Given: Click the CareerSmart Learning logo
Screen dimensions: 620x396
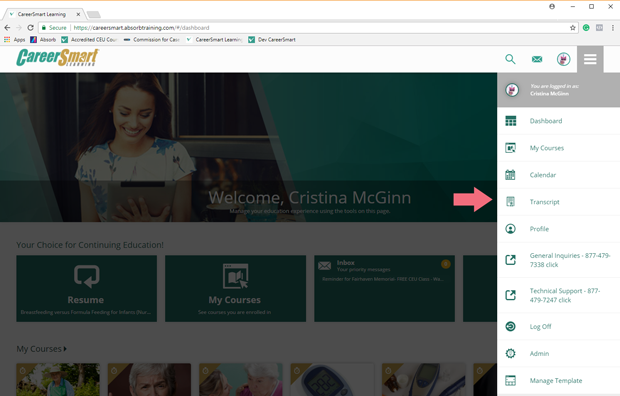Looking at the screenshot, I should point(58,57).
